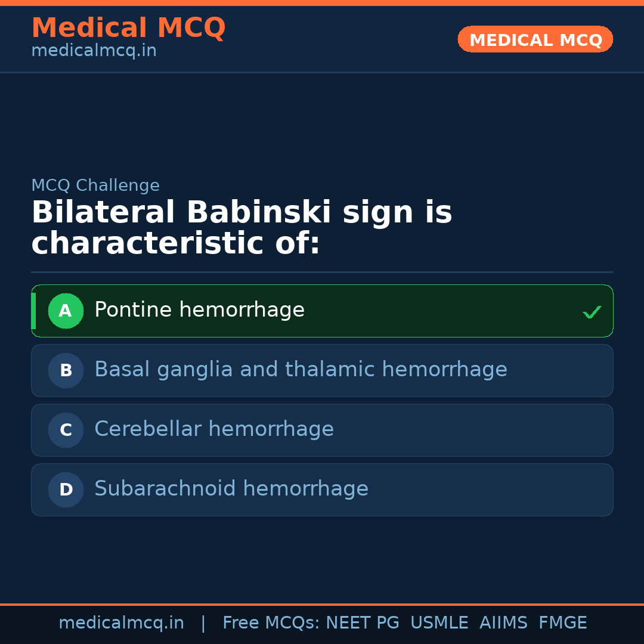The width and height of the screenshot is (644, 644).
Task: Click the Bilateral Babinski sign question text
Action: (x=241, y=228)
